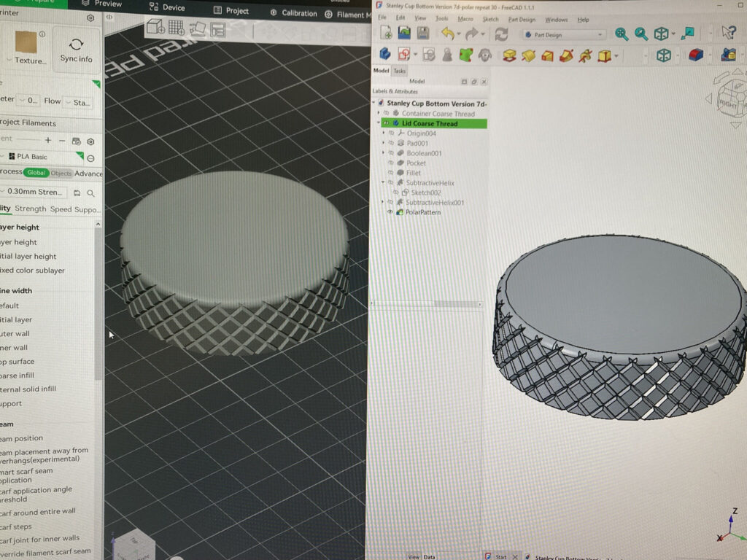
Task: Open the Part Design menu in FreeCAD
Action: [x=522, y=20]
